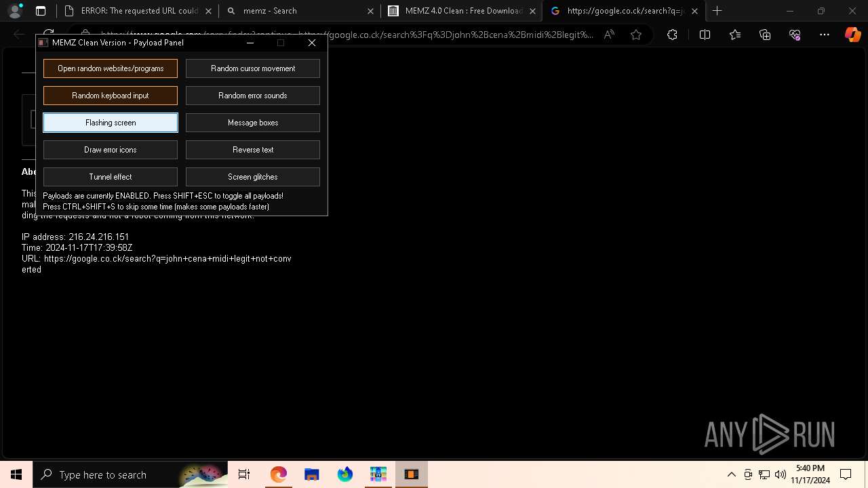Toggle Random error sounds payload
868x488 pixels.
coord(253,96)
